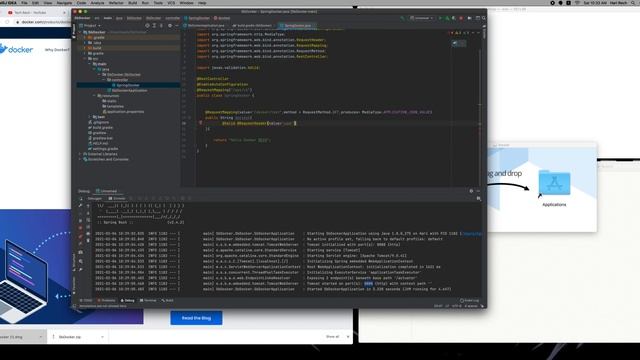
Task: Click Clear All trash icon in console
Action: point(88,241)
